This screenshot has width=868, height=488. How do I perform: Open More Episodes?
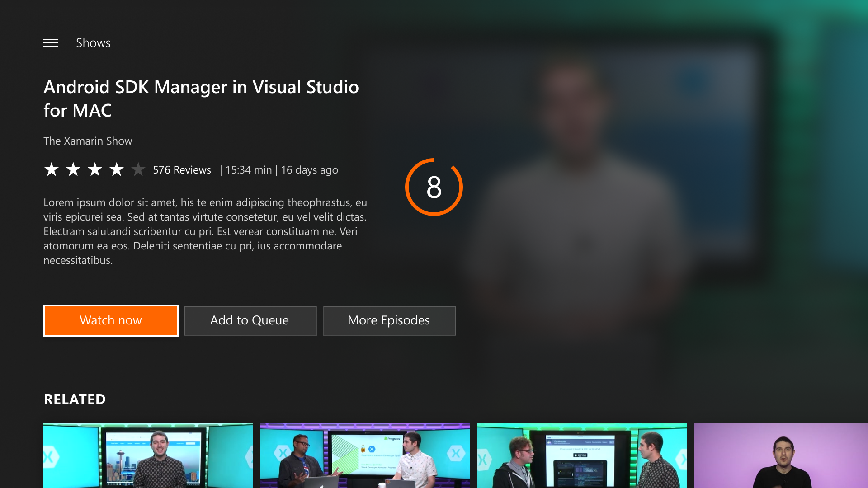[x=389, y=320]
